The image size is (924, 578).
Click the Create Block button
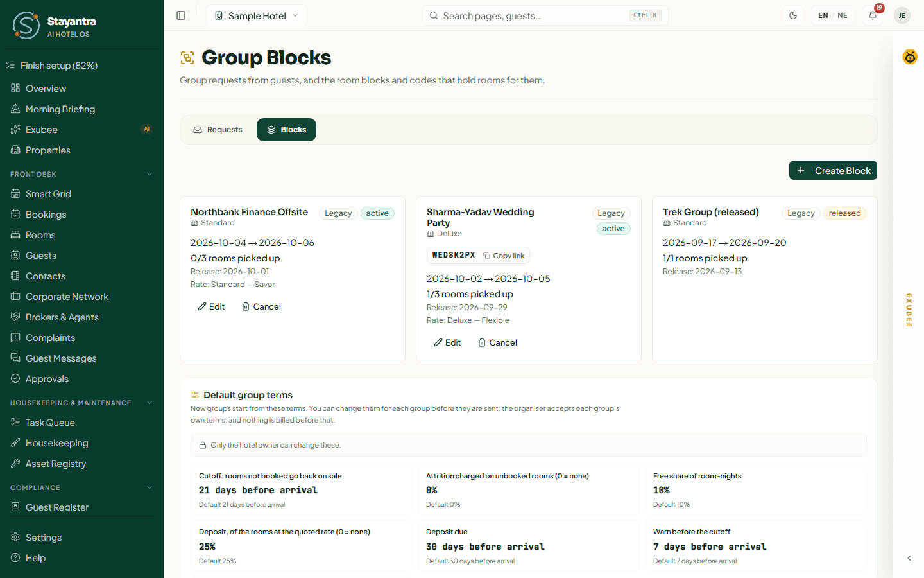point(833,170)
